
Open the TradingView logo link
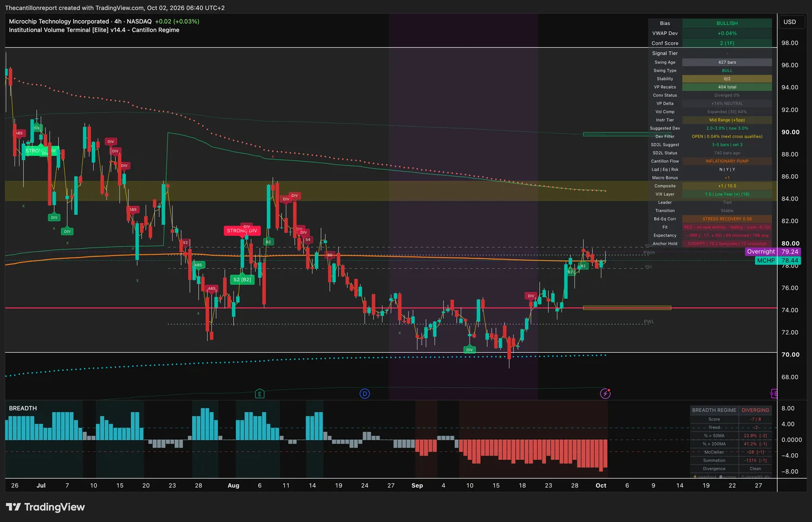[45, 507]
